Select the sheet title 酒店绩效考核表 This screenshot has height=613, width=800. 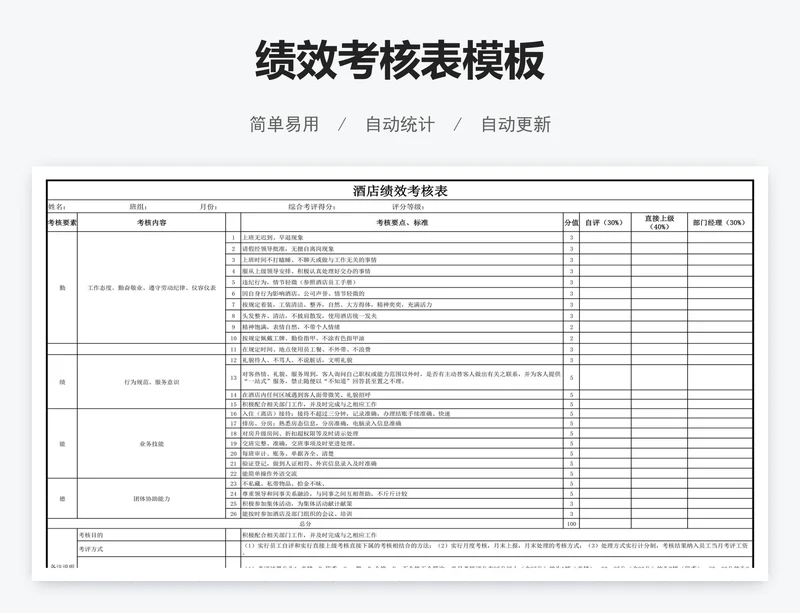[x=400, y=191]
